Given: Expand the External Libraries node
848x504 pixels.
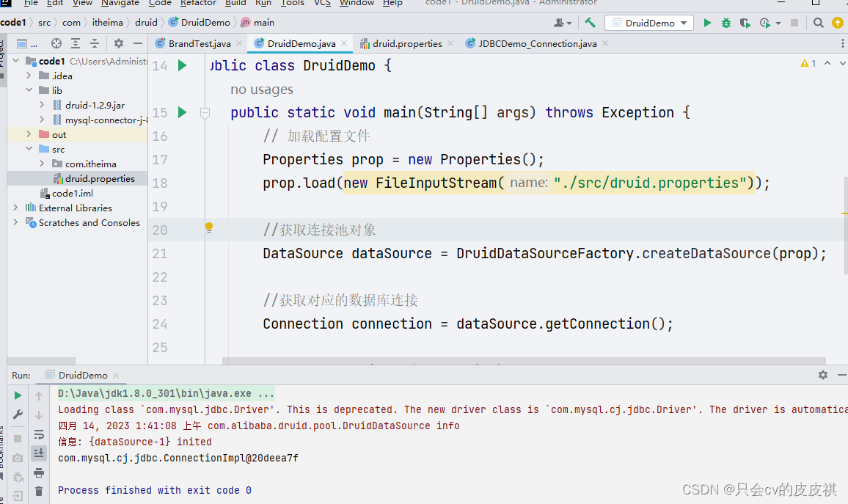Looking at the screenshot, I should pos(16,208).
